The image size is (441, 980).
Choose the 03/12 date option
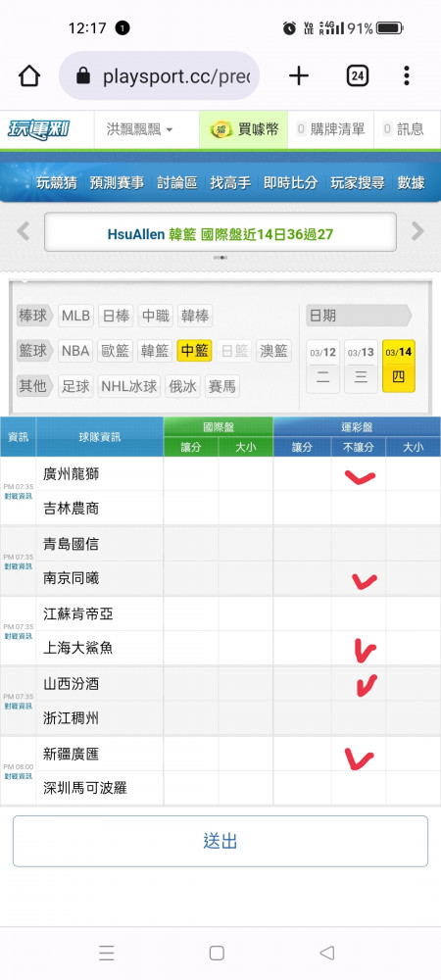[x=323, y=367]
